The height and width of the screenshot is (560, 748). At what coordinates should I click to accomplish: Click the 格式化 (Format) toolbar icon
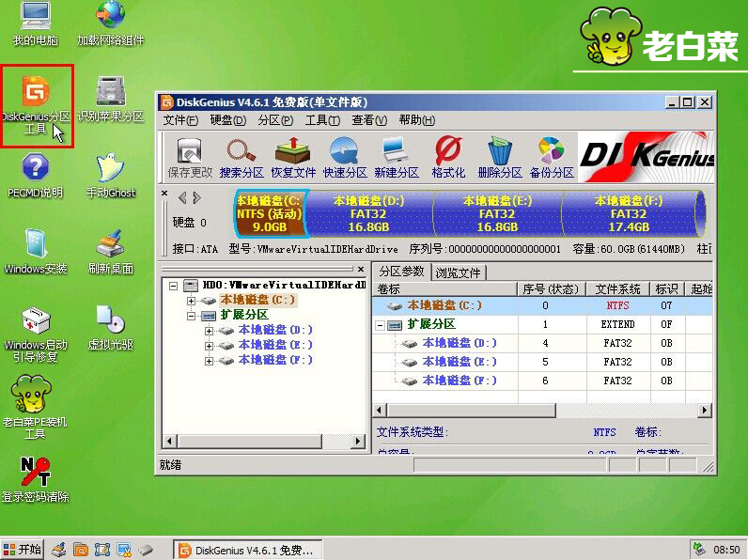[x=448, y=157]
